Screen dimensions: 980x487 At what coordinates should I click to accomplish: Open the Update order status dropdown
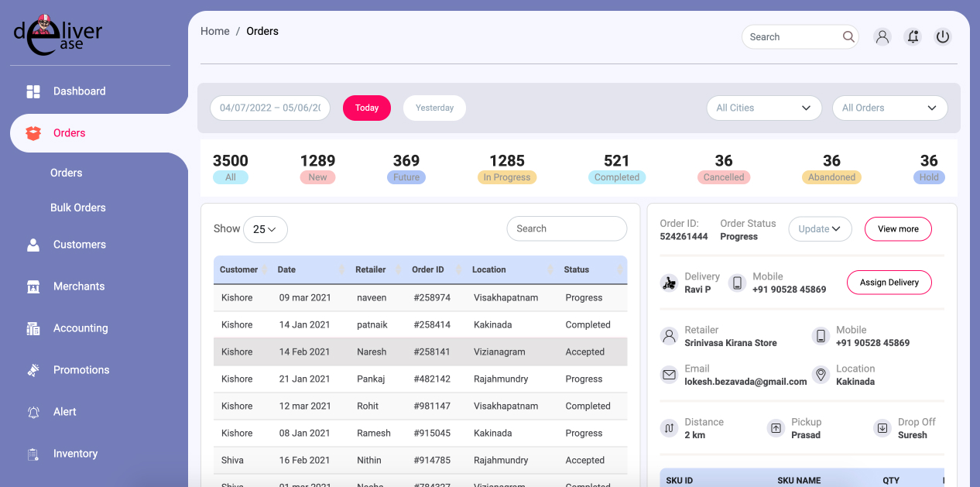pos(820,229)
